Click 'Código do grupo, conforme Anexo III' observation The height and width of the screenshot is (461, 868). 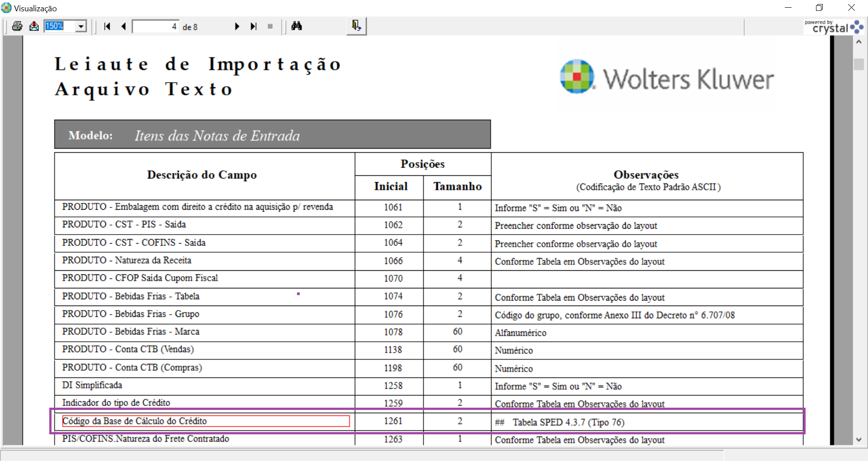[614, 315]
